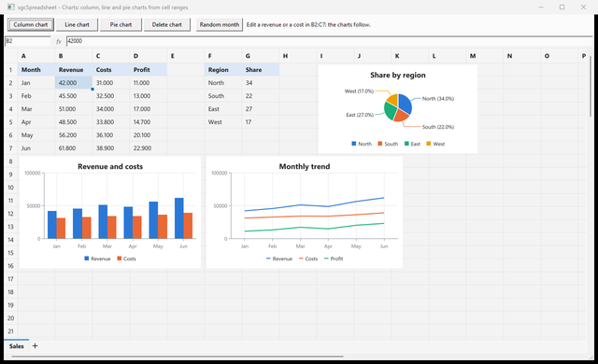
Task: Select column A header
Action: (36, 56)
